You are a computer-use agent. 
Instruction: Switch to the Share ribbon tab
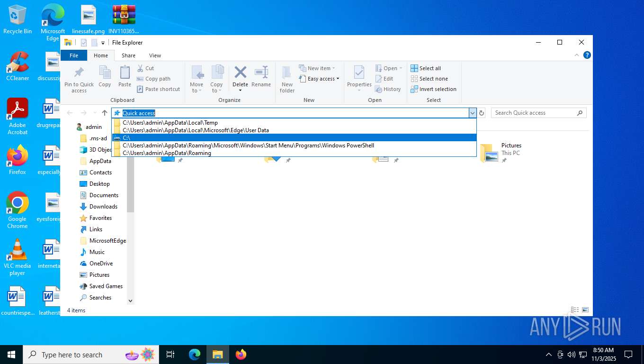click(128, 55)
